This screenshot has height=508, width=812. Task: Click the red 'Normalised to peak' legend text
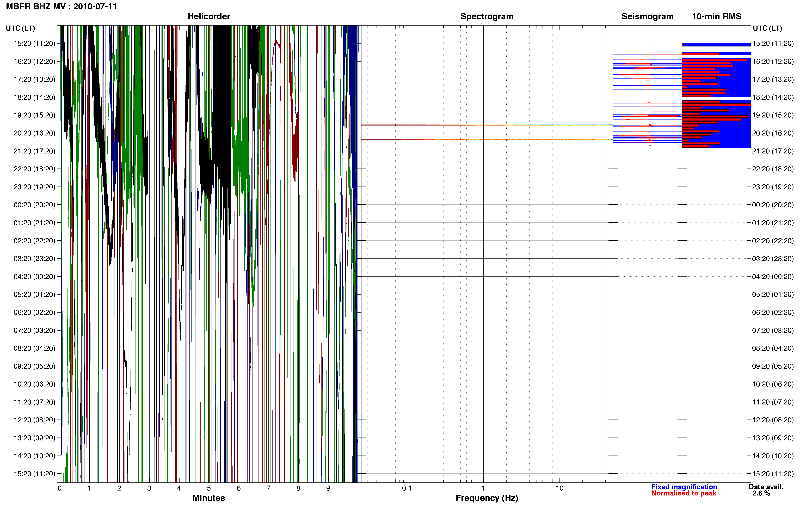684,493
